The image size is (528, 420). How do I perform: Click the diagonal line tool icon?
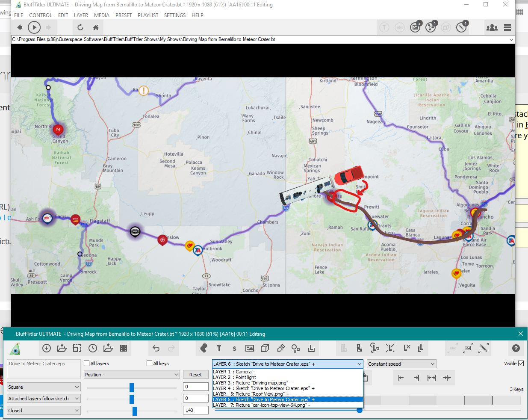point(484,348)
